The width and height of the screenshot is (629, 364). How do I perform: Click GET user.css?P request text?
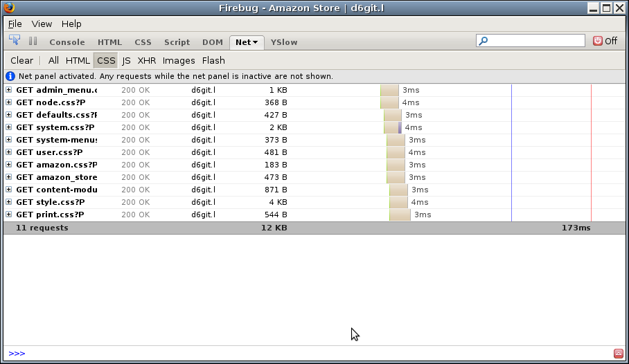[x=49, y=152]
